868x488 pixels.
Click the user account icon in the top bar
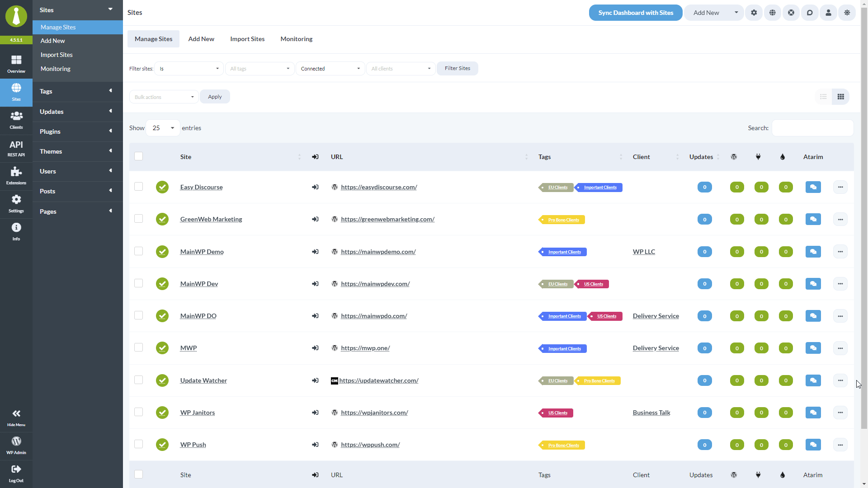coord(828,13)
